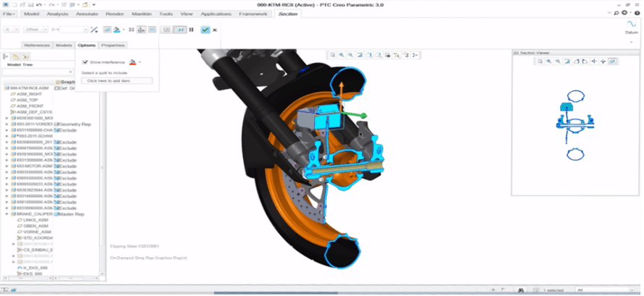Pause the section feature tool

pos(192,30)
